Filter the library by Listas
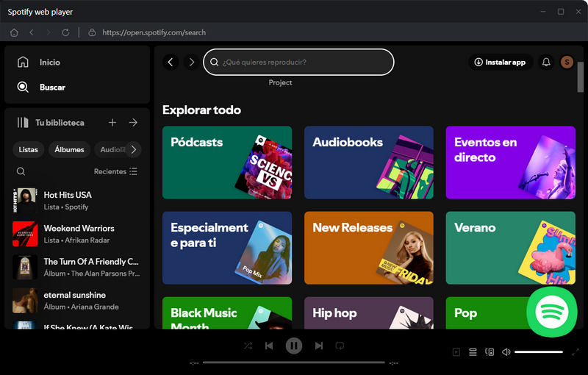588x375 pixels. coord(29,149)
